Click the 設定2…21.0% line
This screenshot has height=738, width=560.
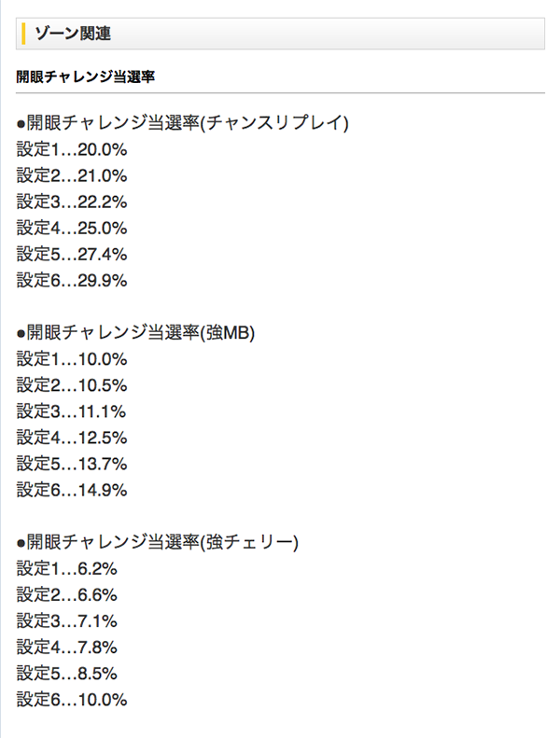point(72,175)
